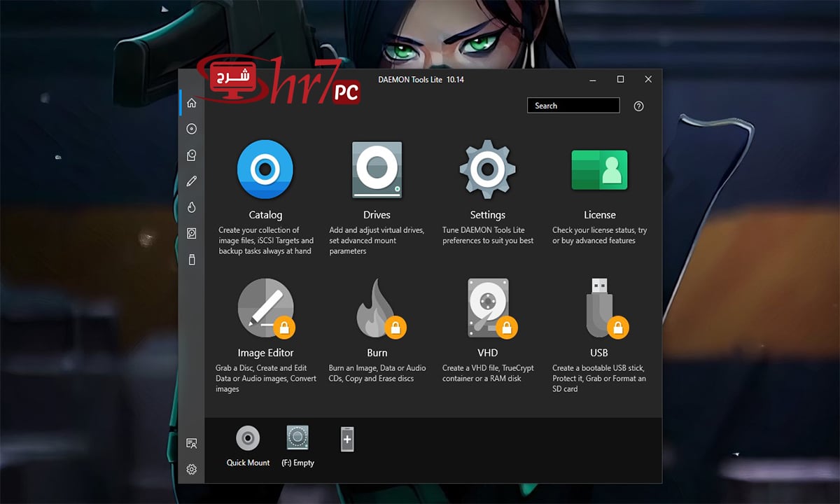Open the locked Burn feature tile
Screen dimensions: 840x504
point(377,307)
